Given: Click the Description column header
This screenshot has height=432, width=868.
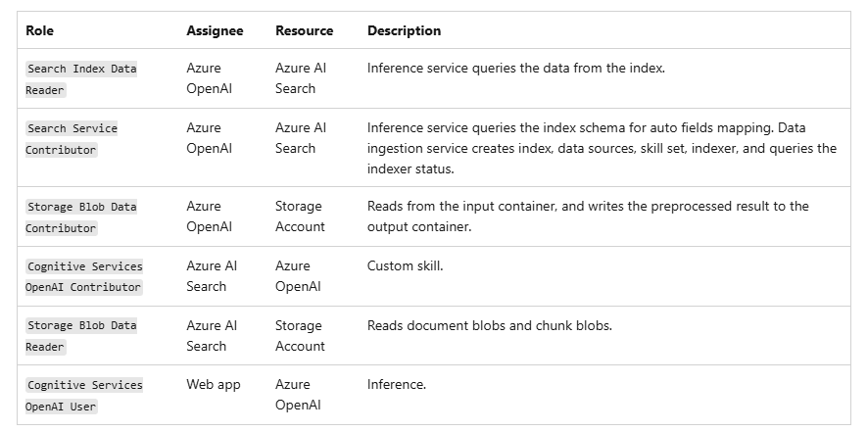Looking at the screenshot, I should [x=404, y=30].
